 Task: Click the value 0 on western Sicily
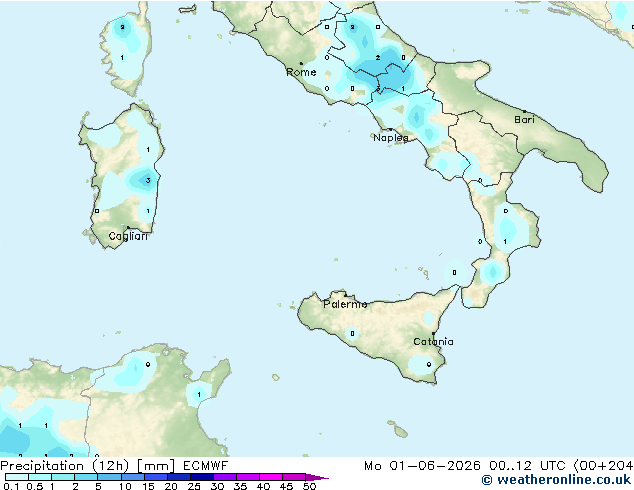(352, 334)
